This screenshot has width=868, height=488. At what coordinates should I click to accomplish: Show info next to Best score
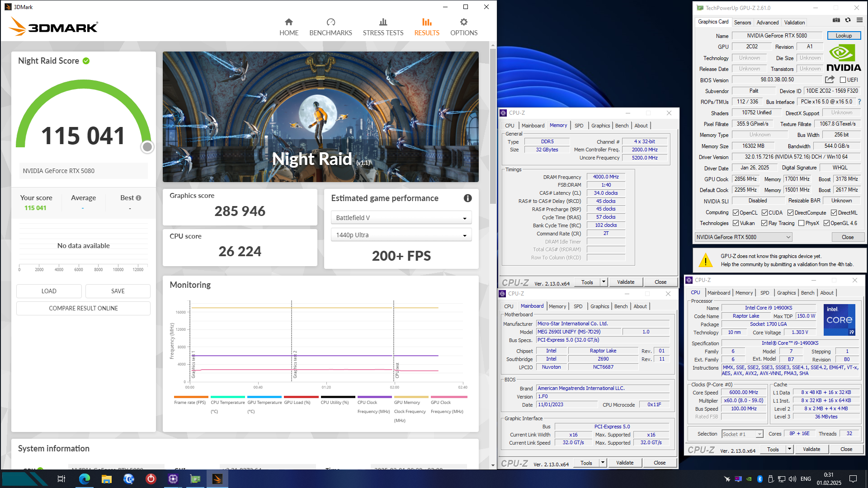click(x=138, y=198)
